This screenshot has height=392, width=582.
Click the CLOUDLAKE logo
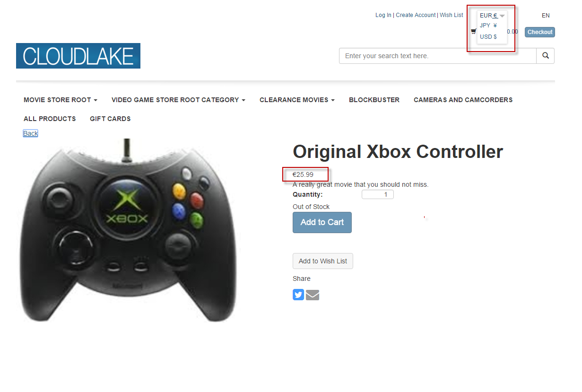coord(78,56)
